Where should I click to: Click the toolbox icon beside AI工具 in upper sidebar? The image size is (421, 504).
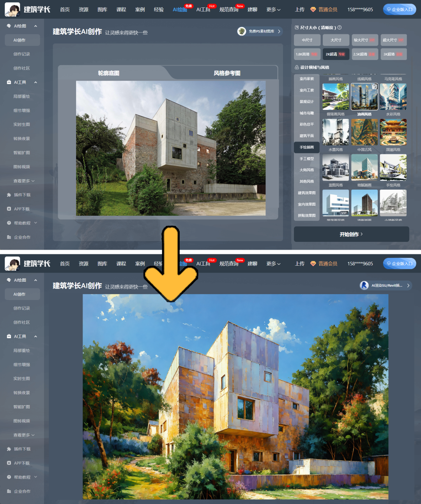point(9,82)
